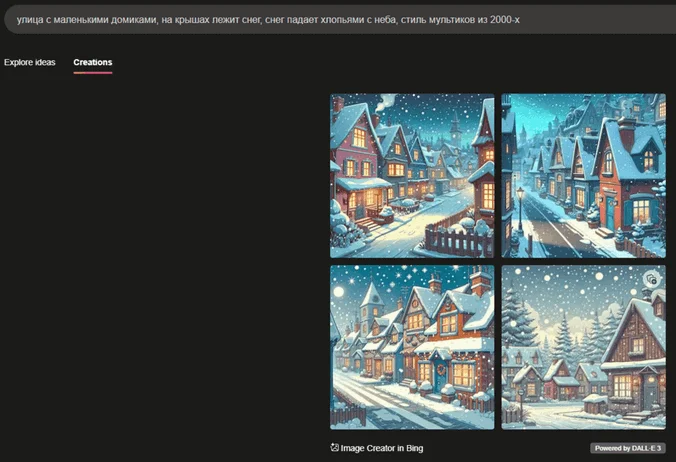Screen dimensions: 676x462
Task: Click the word 'улица' in the prompt box
Action: [x=31, y=17]
